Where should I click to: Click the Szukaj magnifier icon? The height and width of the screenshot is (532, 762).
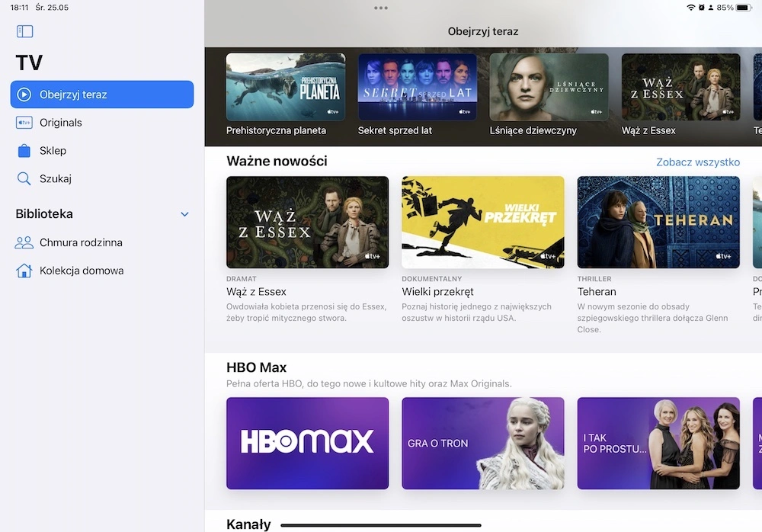(x=24, y=178)
